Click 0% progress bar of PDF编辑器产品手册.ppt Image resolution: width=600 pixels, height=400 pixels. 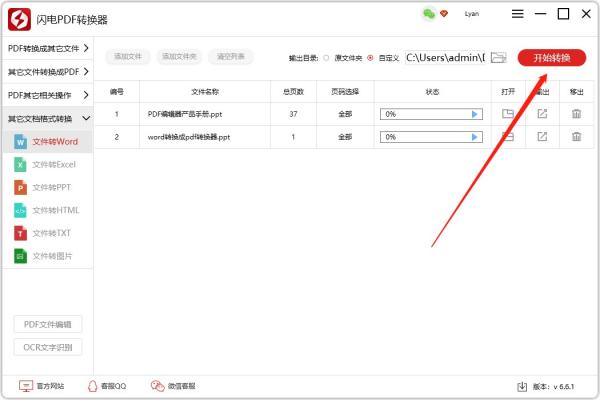point(431,114)
